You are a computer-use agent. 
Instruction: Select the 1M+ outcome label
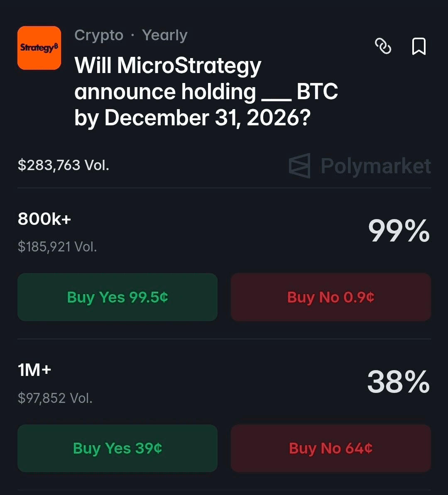coord(34,369)
